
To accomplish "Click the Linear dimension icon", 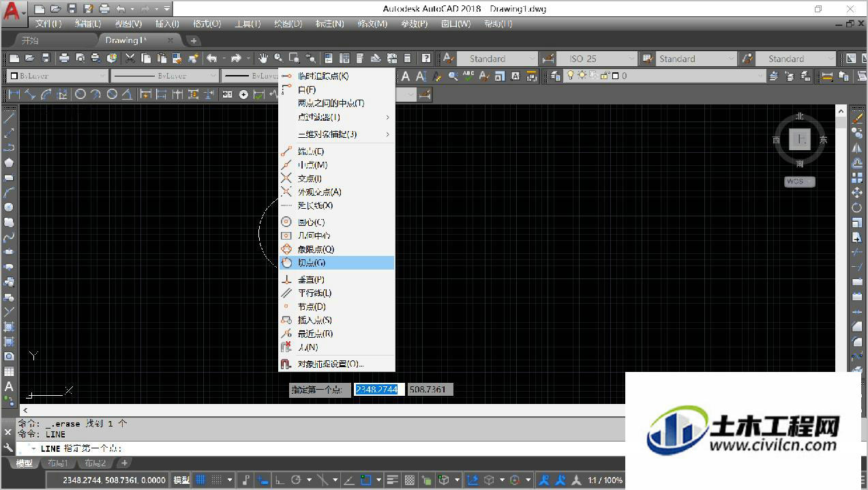I will click(x=14, y=94).
